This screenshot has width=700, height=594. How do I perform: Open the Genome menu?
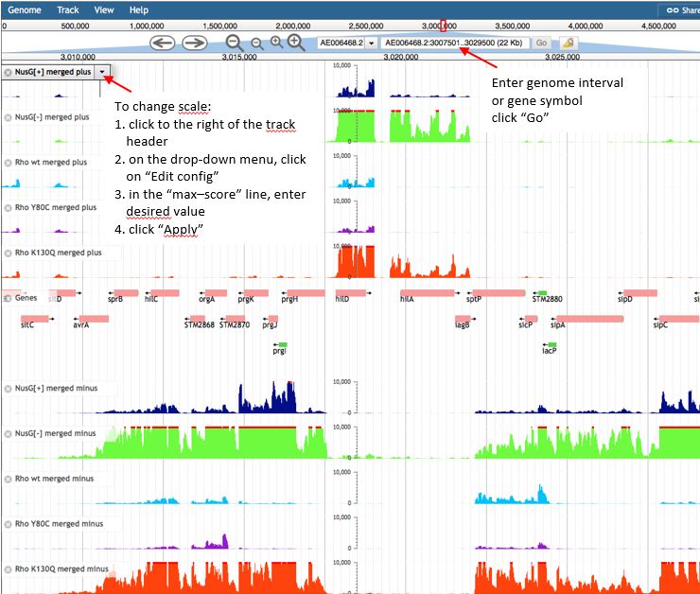[x=24, y=9]
